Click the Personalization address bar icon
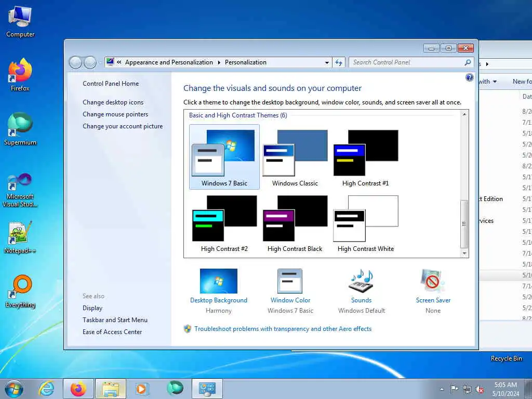 coord(110,62)
